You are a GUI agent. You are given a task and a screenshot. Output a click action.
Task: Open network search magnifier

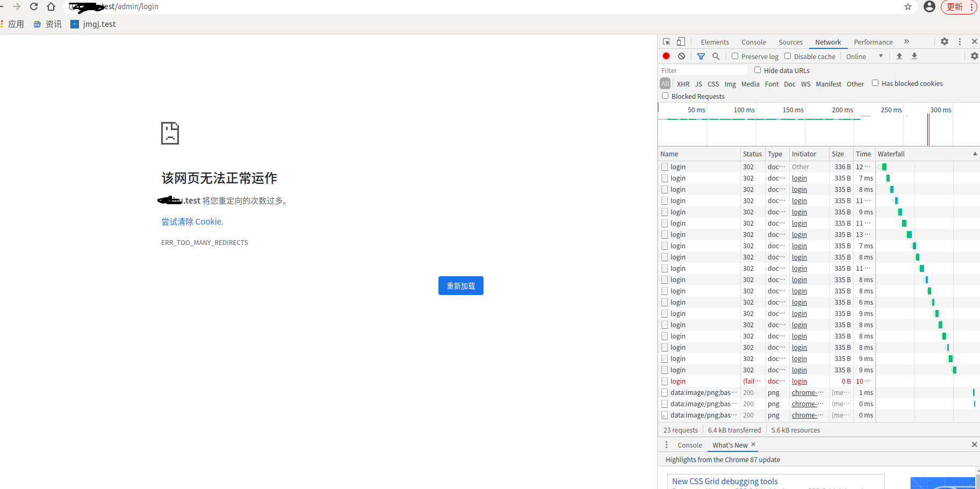[x=716, y=56]
